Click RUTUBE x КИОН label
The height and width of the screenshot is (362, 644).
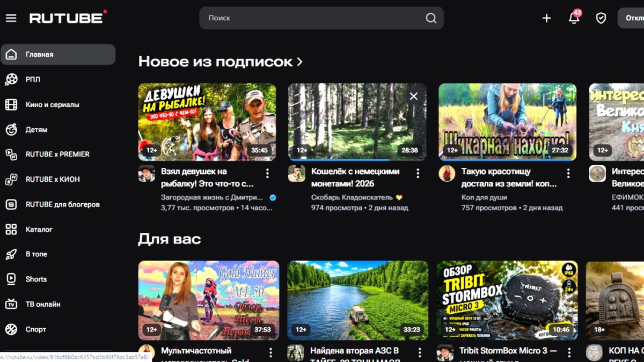(x=53, y=179)
